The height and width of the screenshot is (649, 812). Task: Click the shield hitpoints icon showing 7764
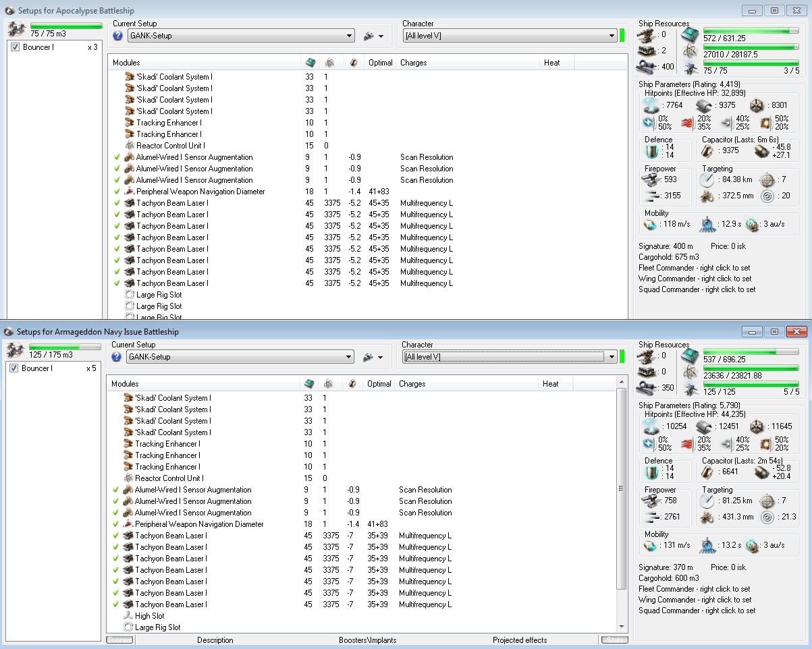point(651,105)
